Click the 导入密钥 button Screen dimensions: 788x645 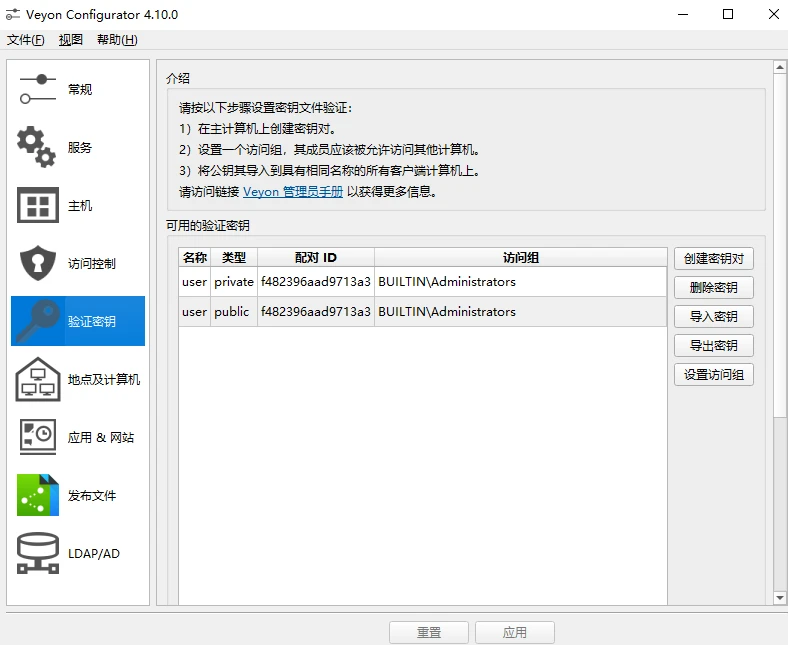tap(714, 316)
